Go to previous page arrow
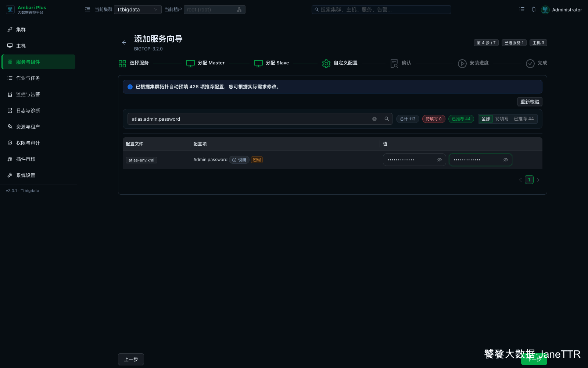The height and width of the screenshot is (368, 588). coord(520,180)
